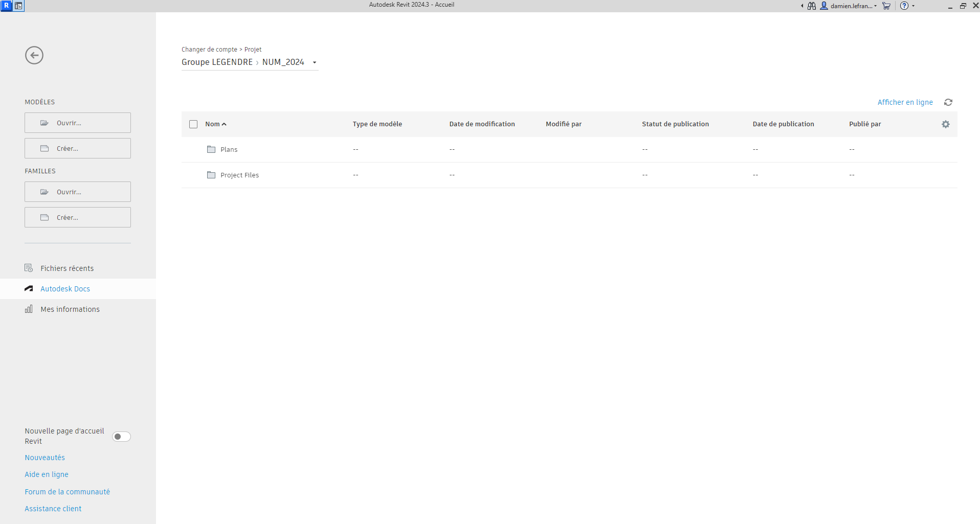Click Afficher en ligne link
Image resolution: width=980 pixels, height=524 pixels.
pos(905,102)
